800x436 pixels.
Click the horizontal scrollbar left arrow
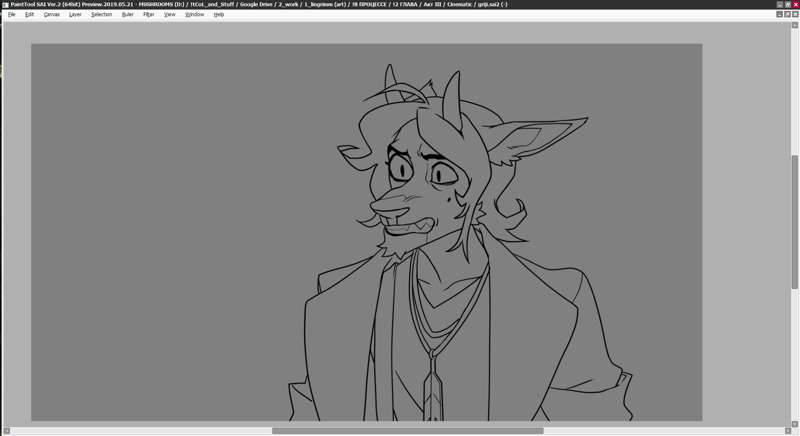click(x=7, y=431)
